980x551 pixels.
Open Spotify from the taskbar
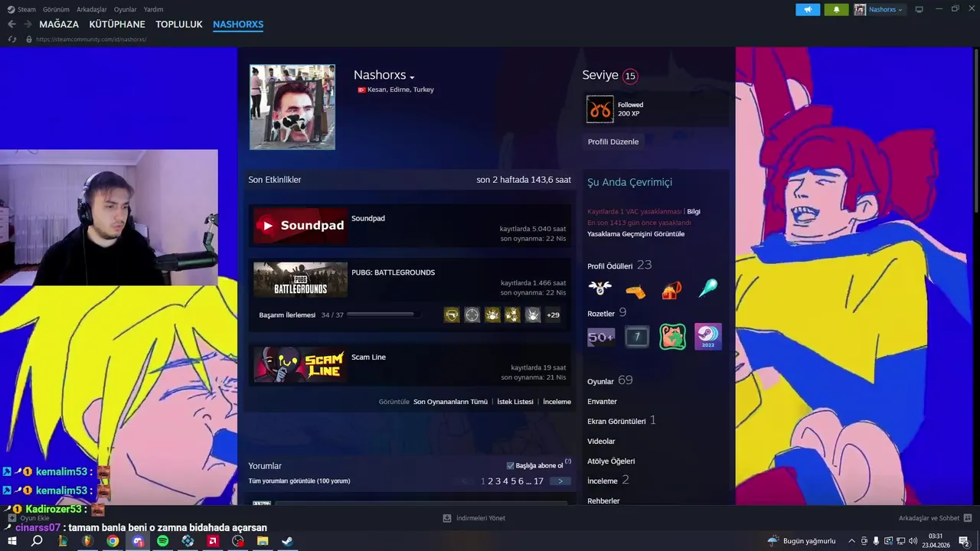tap(162, 541)
